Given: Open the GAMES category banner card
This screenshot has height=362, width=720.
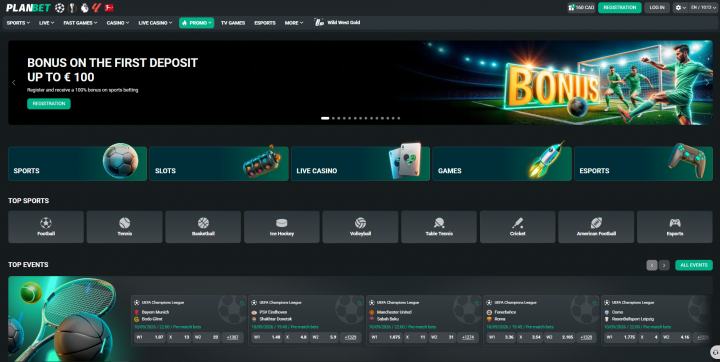Looking at the screenshot, I should coord(502,164).
